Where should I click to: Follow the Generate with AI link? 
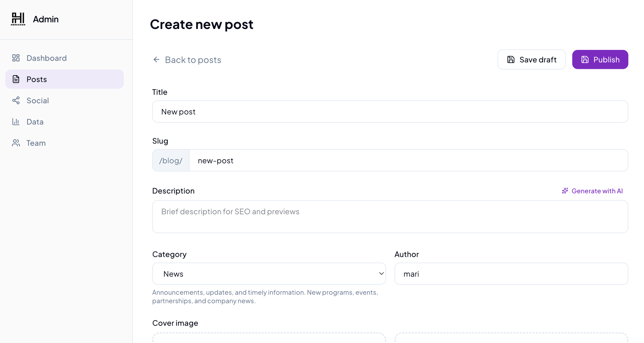click(597, 191)
